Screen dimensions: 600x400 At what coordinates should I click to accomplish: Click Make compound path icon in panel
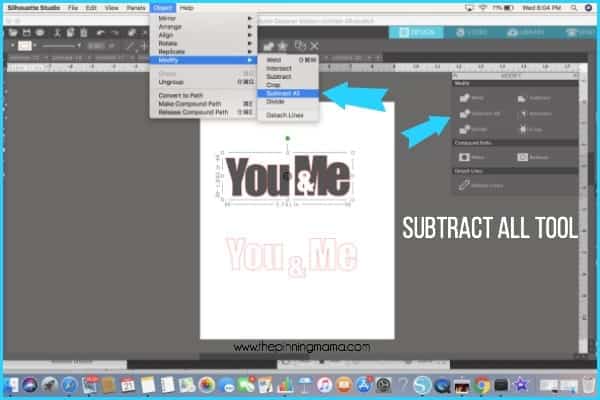[x=465, y=157]
